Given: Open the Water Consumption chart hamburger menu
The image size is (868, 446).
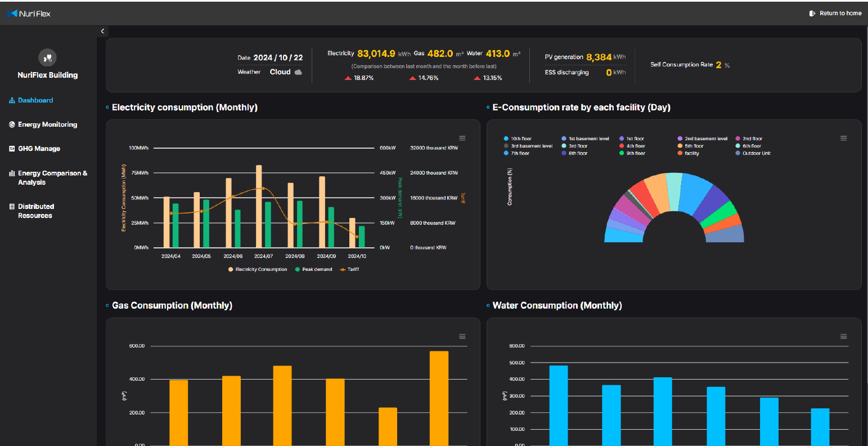Looking at the screenshot, I should pos(843,337).
